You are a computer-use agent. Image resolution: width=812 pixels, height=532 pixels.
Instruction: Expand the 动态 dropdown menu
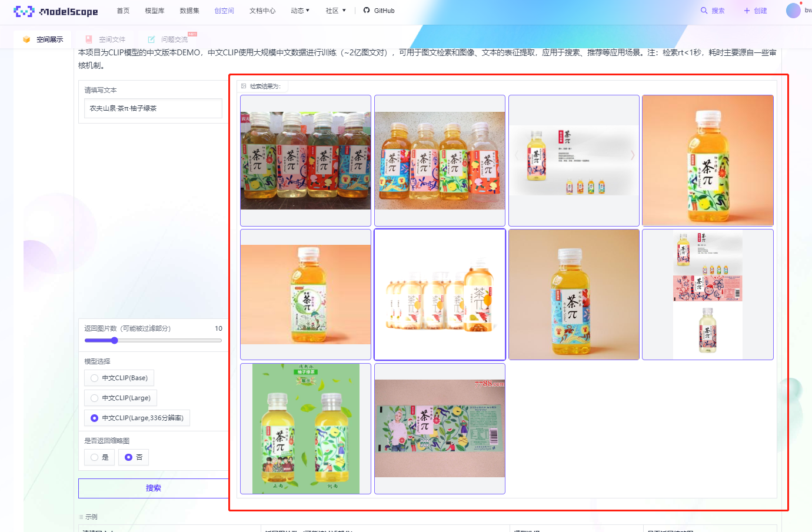tap(300, 11)
